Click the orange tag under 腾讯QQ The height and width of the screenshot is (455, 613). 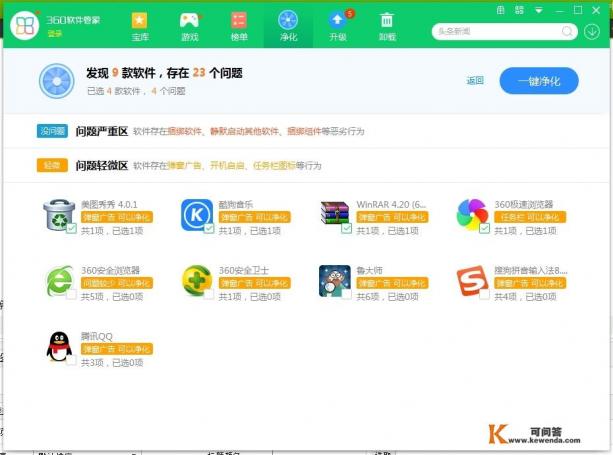click(117, 349)
